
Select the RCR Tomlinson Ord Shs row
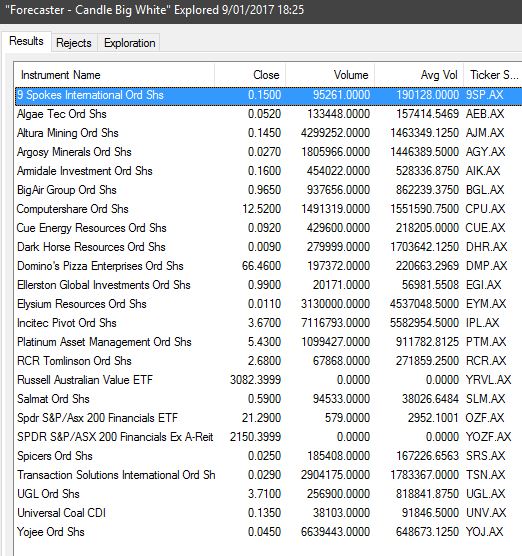(268, 361)
